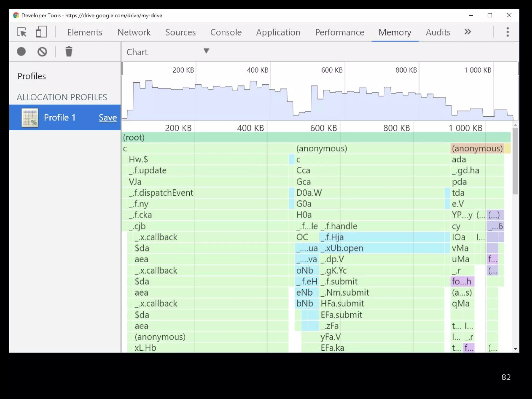Select the _.f.Hja blue chart bar
This screenshot has height=399, width=532.
(382, 237)
